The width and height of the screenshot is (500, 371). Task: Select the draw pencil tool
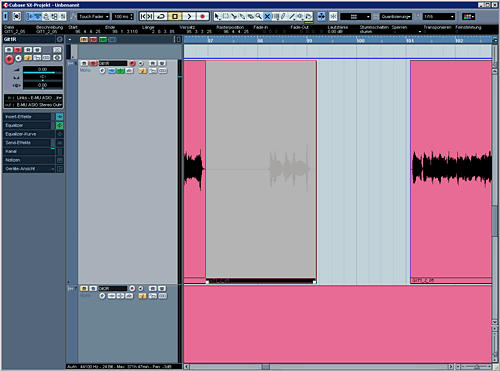pos(284,16)
